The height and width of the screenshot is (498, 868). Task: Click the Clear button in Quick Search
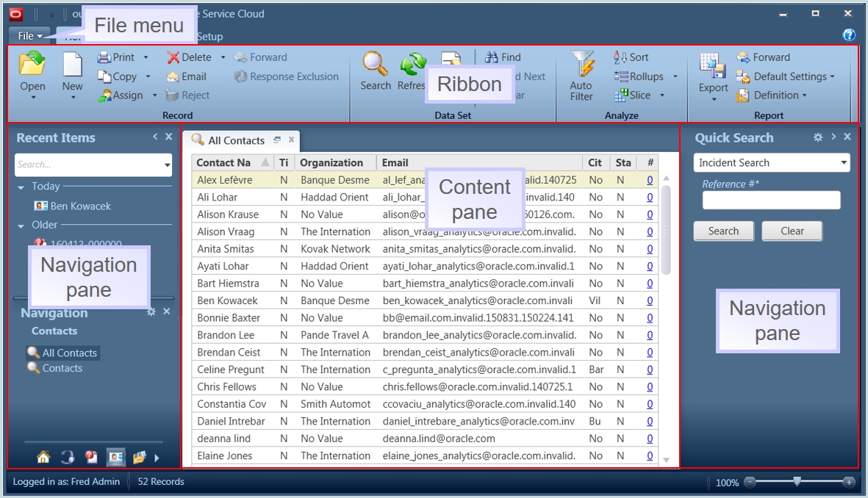(x=792, y=230)
